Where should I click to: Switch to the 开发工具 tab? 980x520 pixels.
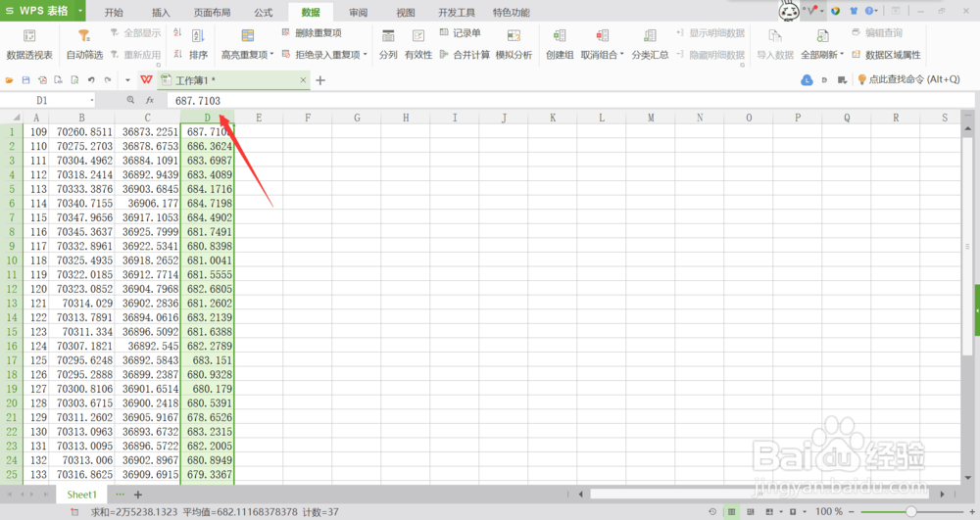coord(457,13)
